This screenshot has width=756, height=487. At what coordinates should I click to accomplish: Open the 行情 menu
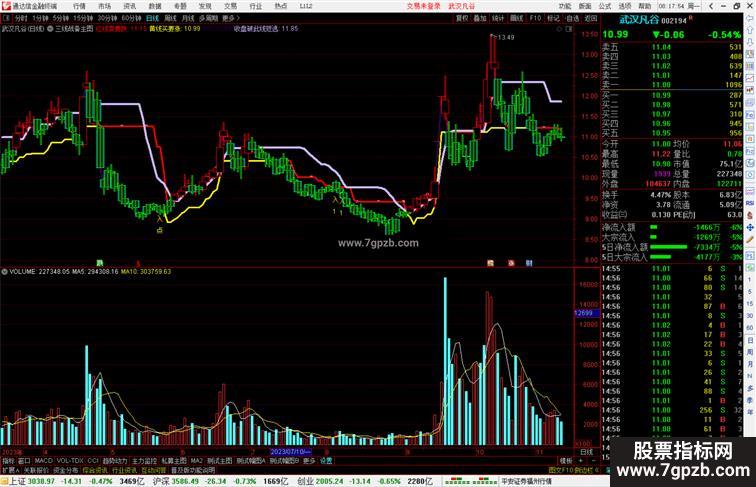pos(80,6)
